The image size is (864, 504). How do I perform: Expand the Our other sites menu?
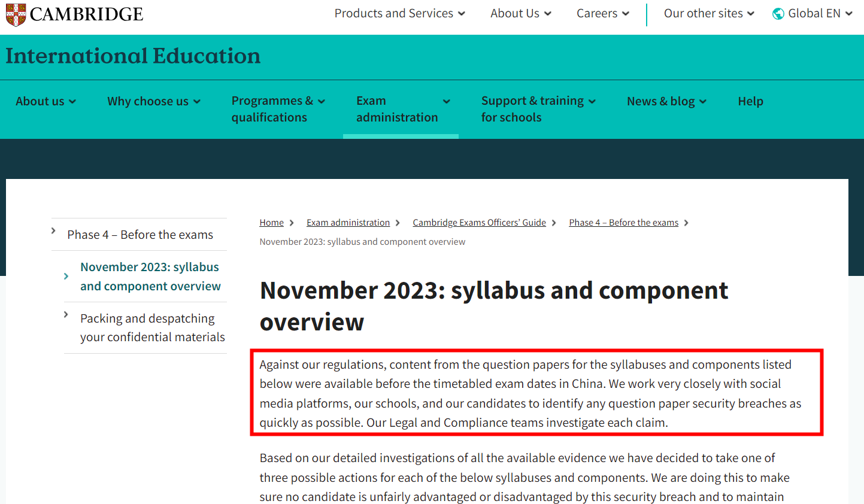[x=709, y=13]
